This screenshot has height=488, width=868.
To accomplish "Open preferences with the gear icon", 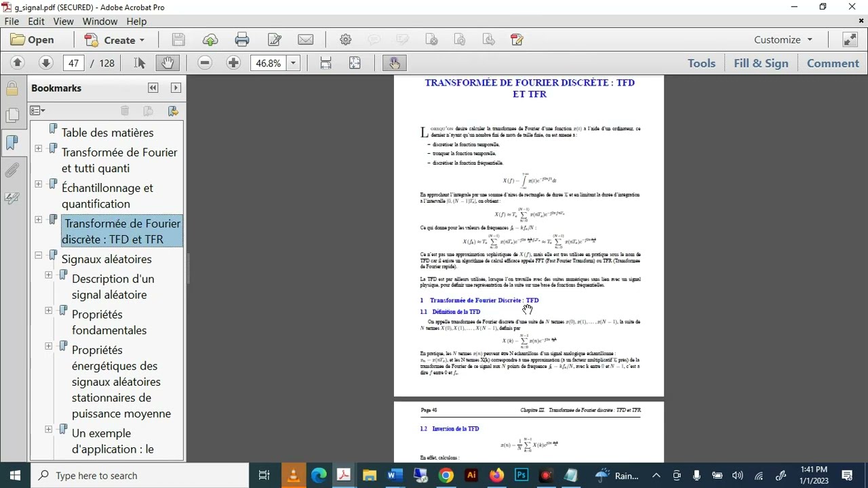I will (x=346, y=40).
